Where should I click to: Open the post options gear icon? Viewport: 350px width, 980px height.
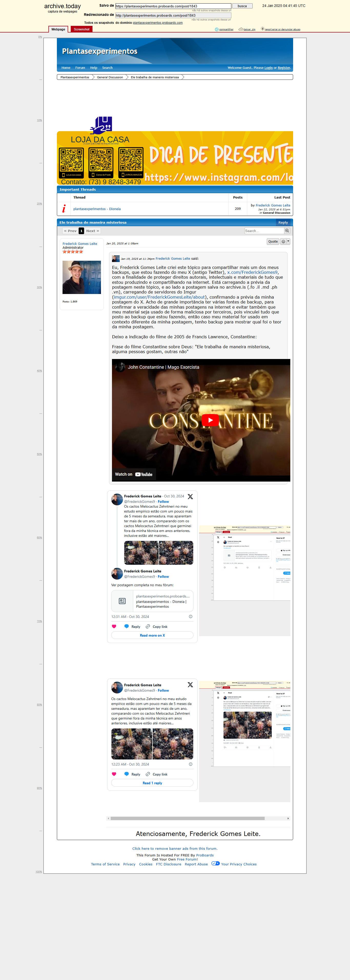pyautogui.click(x=283, y=242)
